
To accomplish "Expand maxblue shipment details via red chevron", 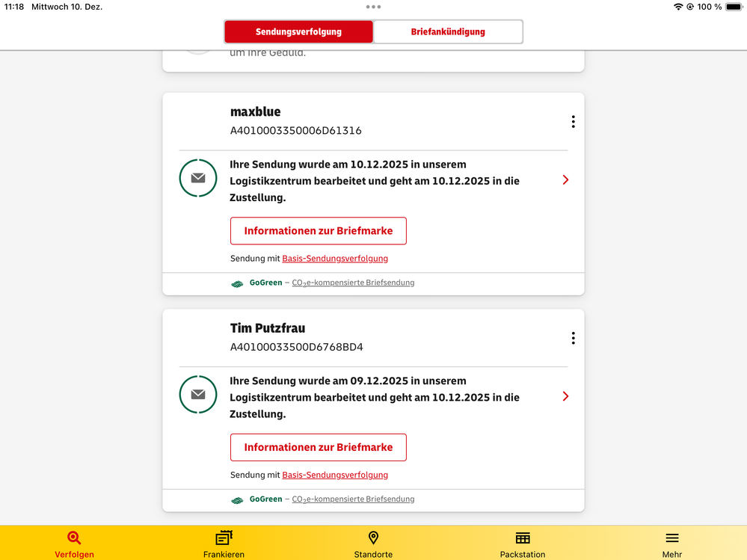I will click(x=565, y=180).
